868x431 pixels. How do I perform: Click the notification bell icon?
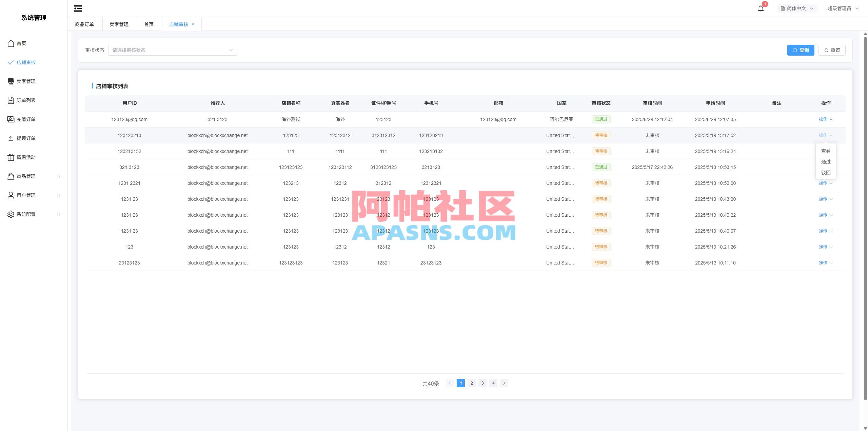pyautogui.click(x=761, y=8)
